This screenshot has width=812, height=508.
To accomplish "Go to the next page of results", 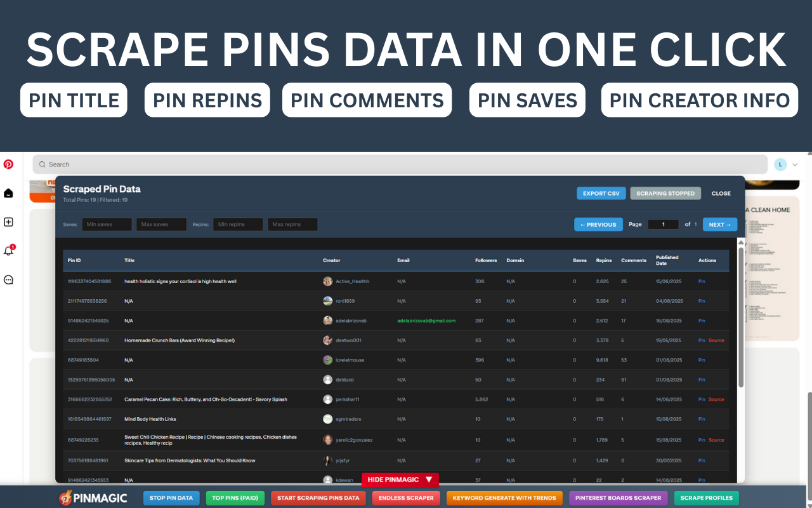I will coord(719,224).
